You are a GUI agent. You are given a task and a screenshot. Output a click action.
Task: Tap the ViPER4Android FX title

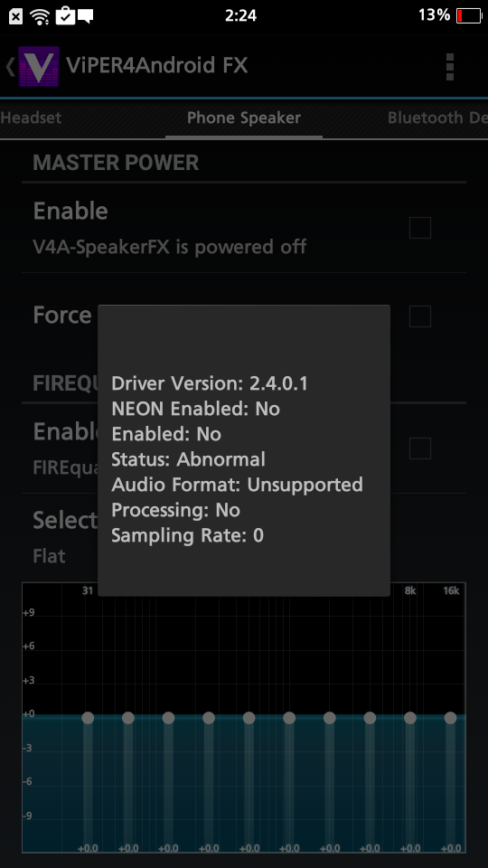(x=156, y=65)
